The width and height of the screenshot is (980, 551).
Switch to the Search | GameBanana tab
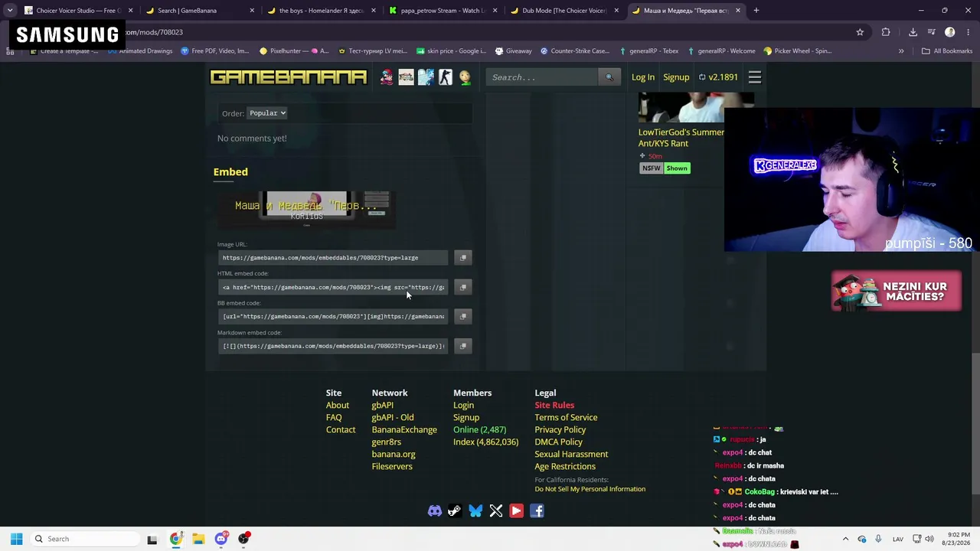(201, 11)
